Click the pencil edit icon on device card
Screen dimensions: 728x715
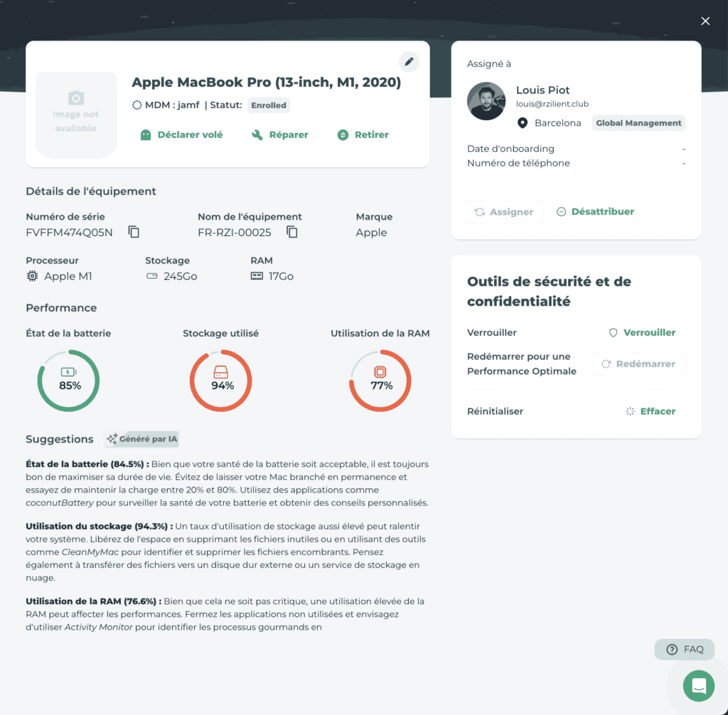[x=409, y=62]
